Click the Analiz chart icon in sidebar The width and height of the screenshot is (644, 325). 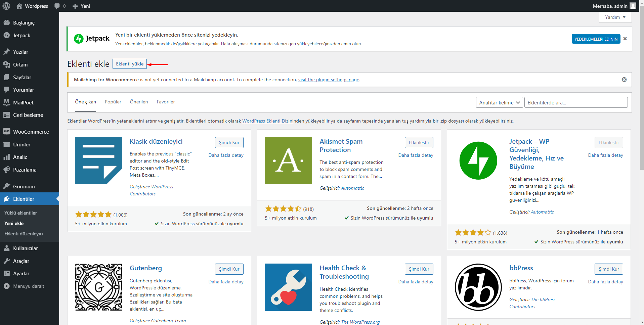[x=6, y=157]
